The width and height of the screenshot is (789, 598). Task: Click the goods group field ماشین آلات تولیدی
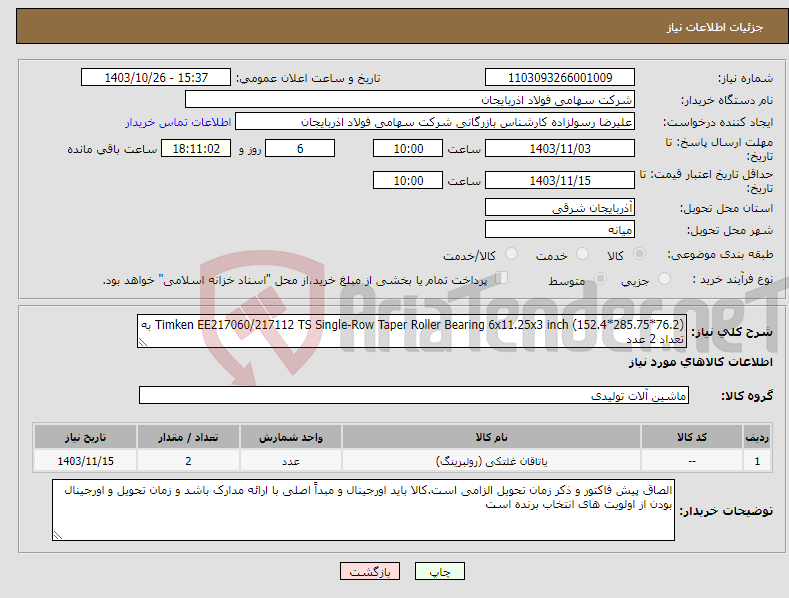[x=414, y=396]
